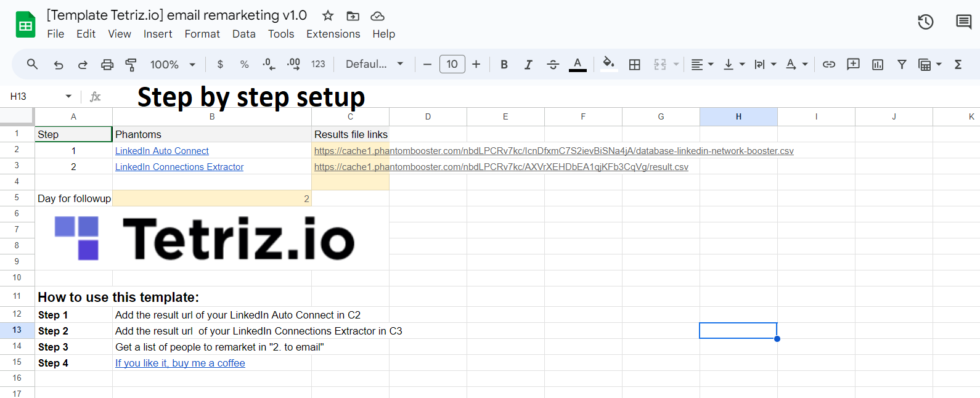
Task: Move document to folder icon
Action: click(x=353, y=15)
